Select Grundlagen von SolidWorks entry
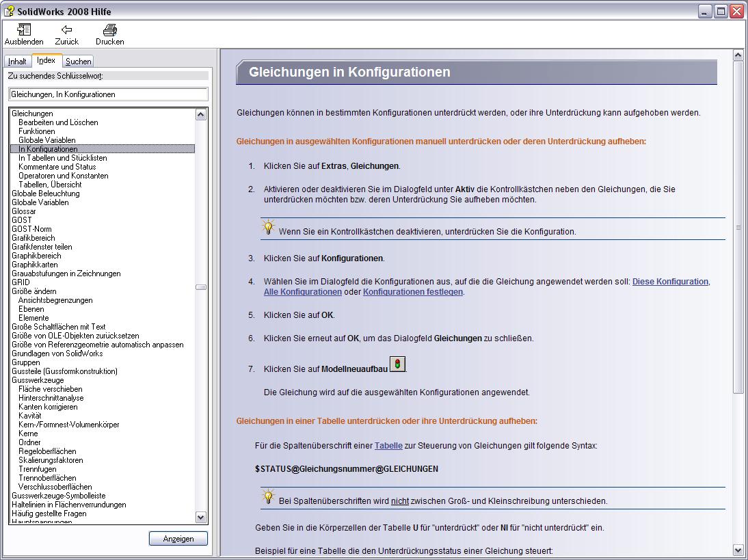The image size is (748, 560). tap(57, 354)
